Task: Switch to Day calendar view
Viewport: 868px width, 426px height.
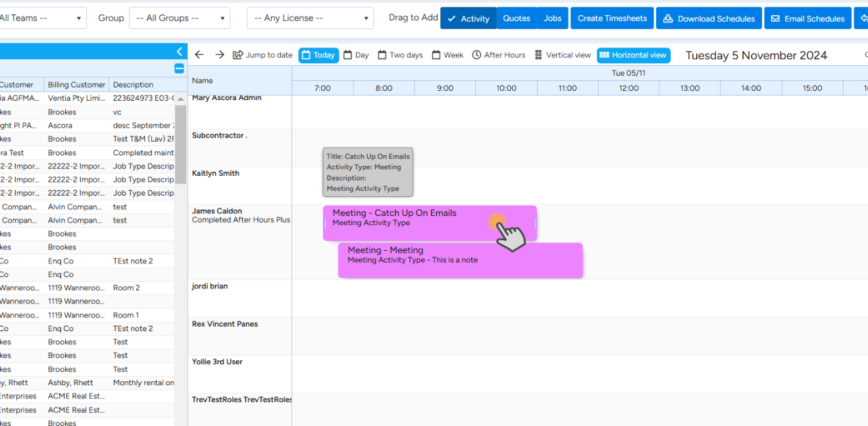Action: 356,55
